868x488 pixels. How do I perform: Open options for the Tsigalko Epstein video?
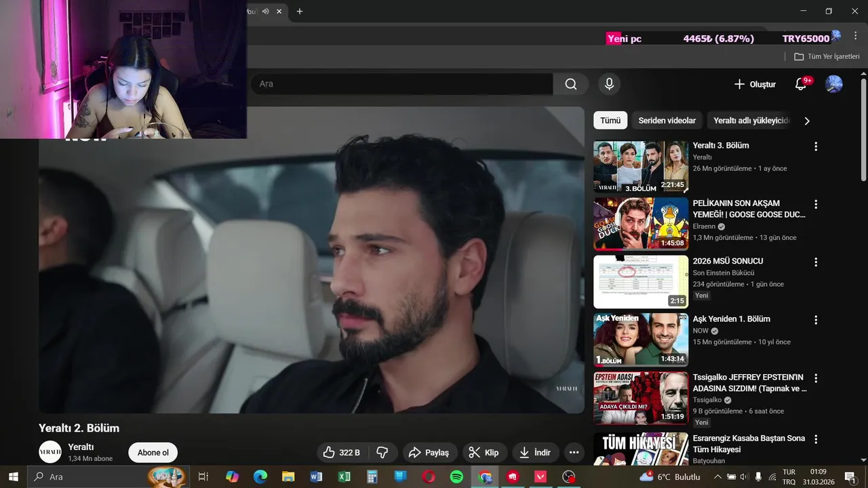(x=816, y=378)
